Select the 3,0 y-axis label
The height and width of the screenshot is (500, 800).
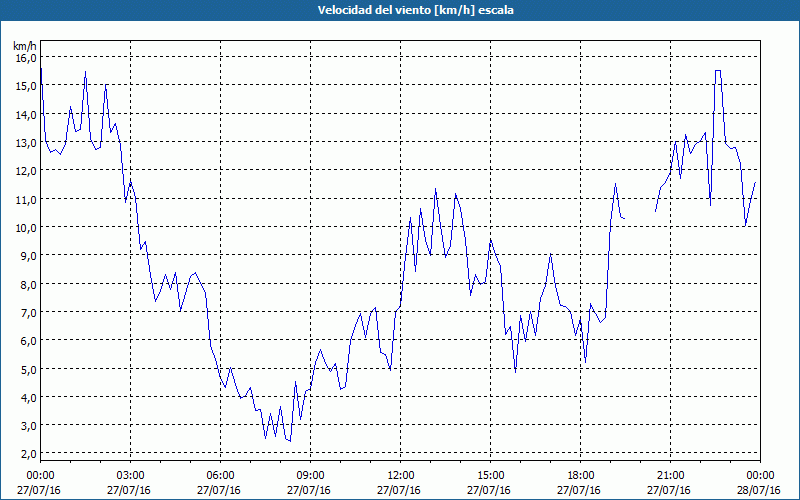[x=28, y=425]
